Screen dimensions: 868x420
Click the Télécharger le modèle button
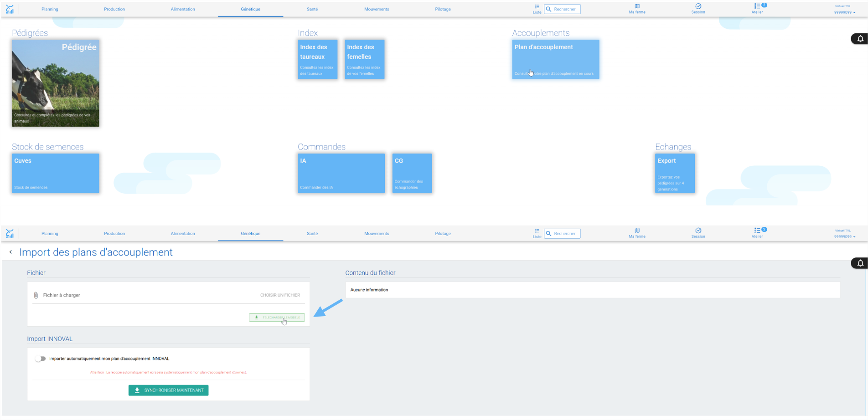[277, 318]
